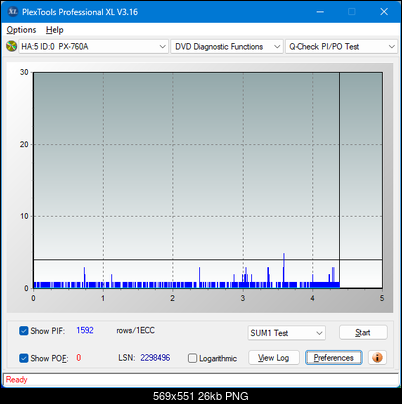Click the LSN value 2298496

tap(155, 358)
